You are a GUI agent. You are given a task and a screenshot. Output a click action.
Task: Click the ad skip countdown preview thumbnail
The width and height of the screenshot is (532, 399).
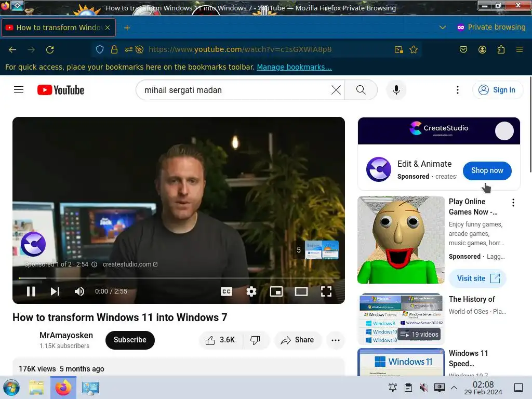(x=321, y=250)
